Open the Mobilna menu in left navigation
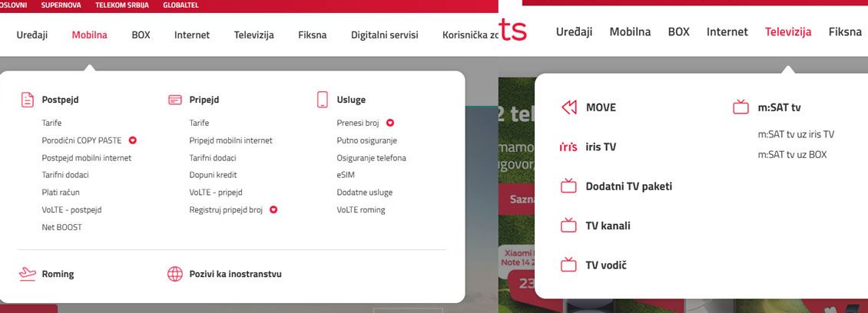Viewport: 868px width, 313px height. [x=90, y=35]
